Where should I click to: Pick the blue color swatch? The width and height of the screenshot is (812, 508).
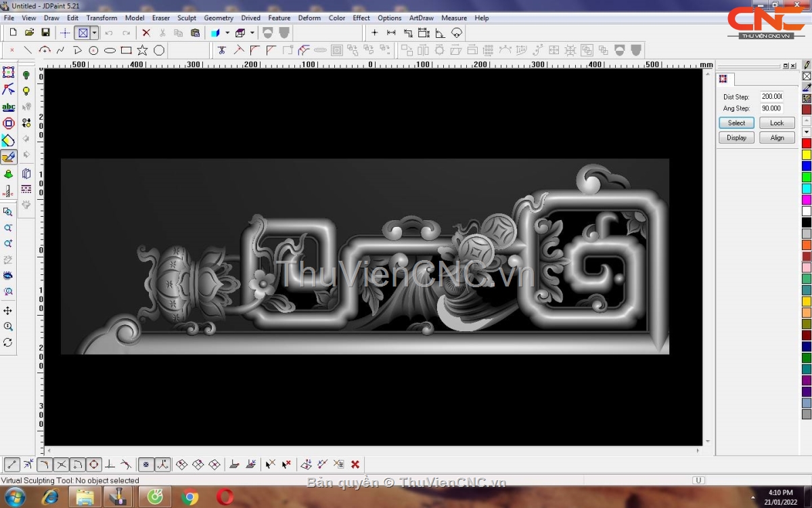[x=807, y=166]
